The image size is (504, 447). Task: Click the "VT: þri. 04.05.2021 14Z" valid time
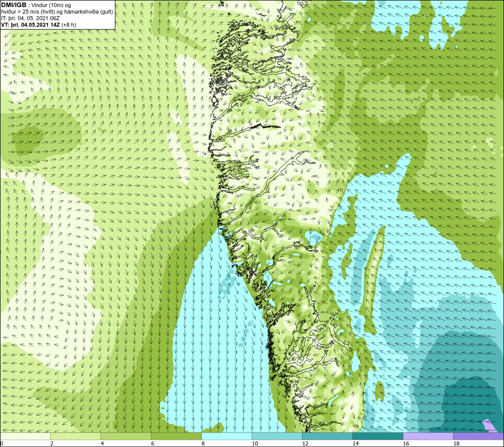click(30, 25)
